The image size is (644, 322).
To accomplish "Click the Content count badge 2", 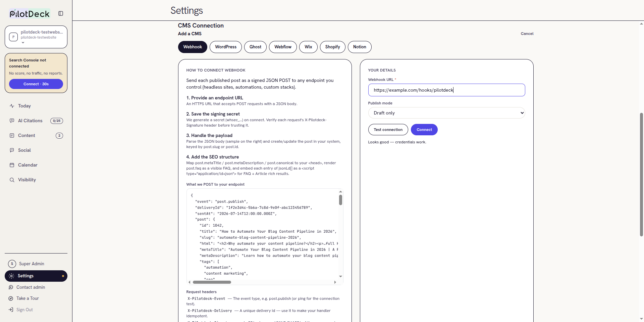I will tap(59, 136).
